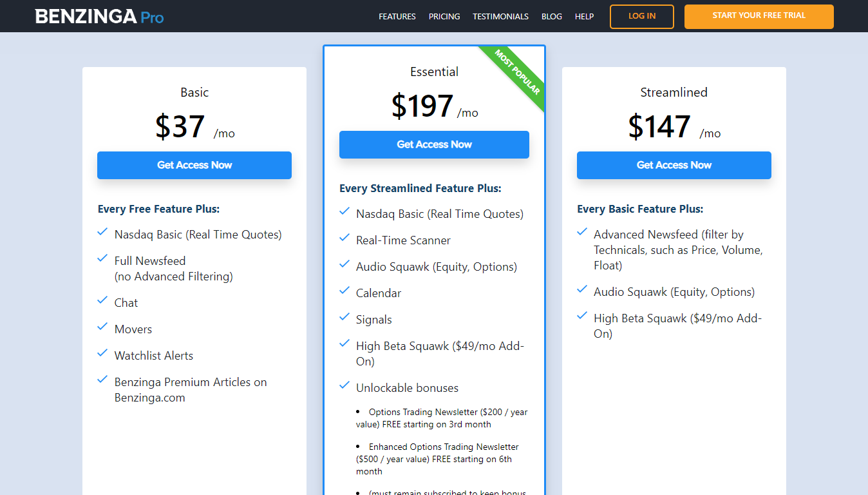Open the FEATURES menu item
Screen dimensions: 868x495
tap(397, 16)
